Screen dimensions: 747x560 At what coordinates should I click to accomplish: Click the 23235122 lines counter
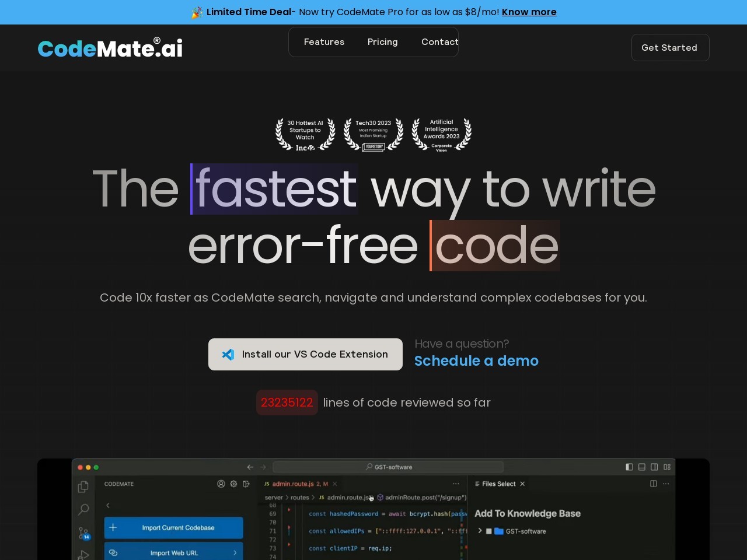coord(287,402)
